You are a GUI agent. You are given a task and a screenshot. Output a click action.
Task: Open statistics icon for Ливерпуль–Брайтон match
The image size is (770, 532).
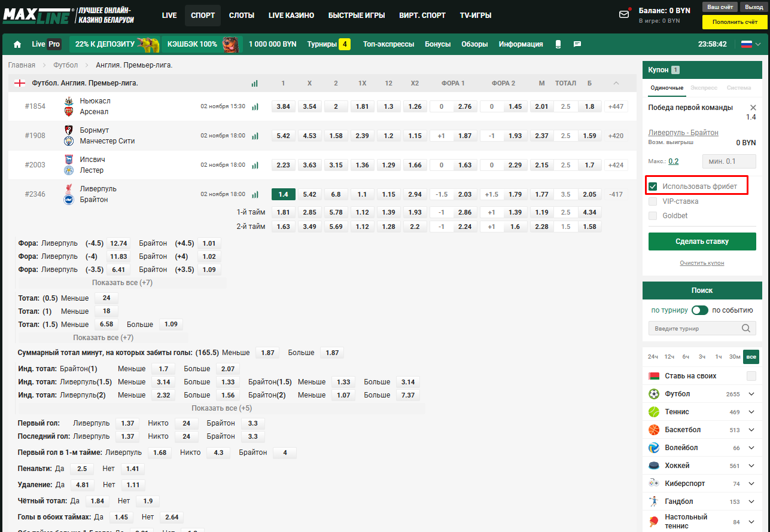pyautogui.click(x=255, y=194)
